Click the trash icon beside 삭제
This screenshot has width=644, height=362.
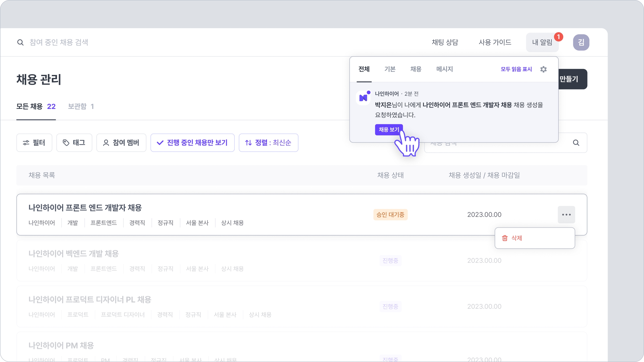coord(505,238)
